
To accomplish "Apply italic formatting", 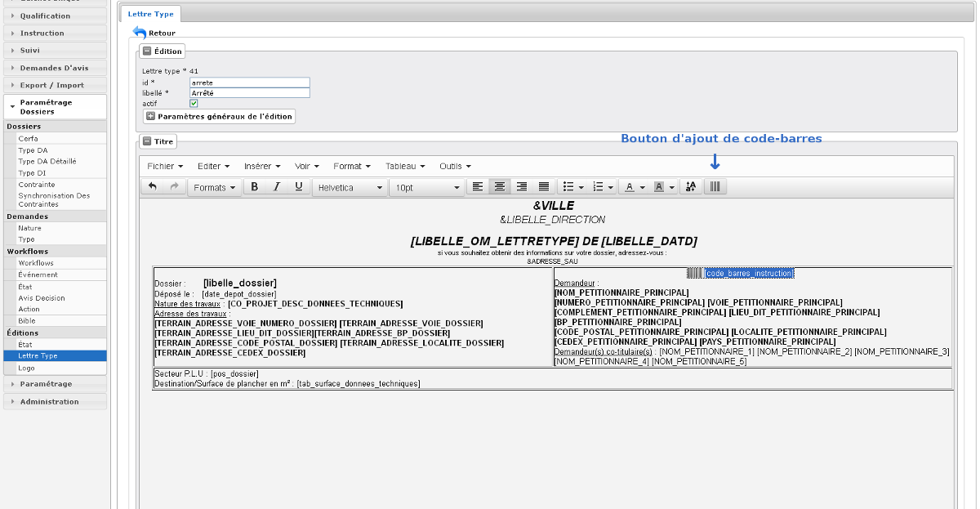I will [277, 187].
